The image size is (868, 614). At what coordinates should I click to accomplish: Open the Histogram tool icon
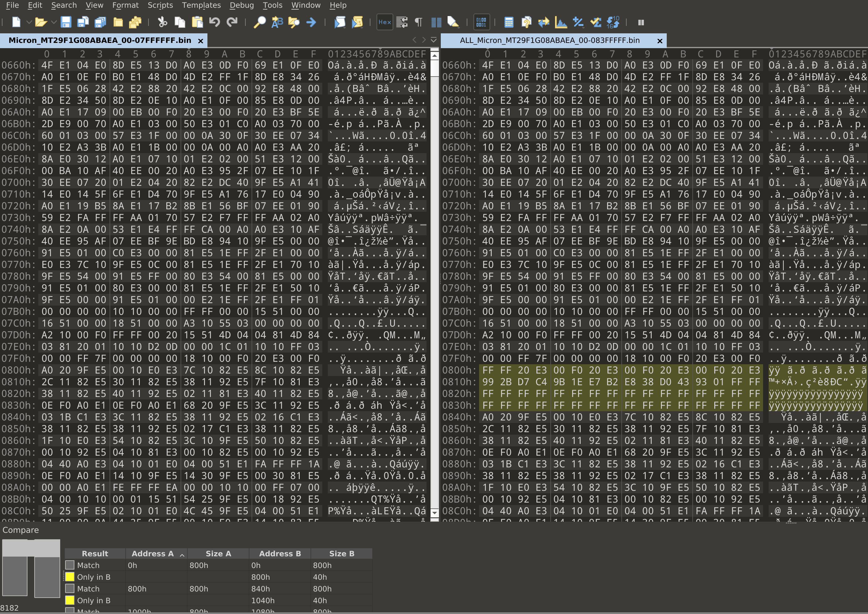pyautogui.click(x=561, y=22)
